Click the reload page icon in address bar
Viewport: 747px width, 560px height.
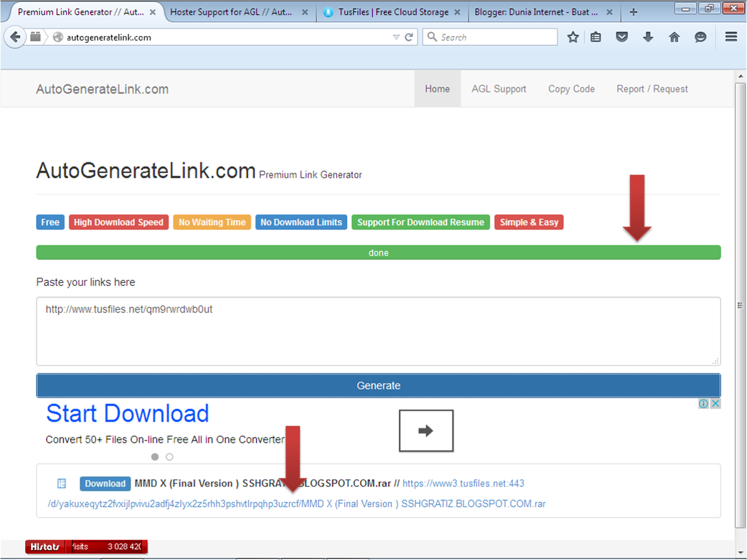click(409, 37)
